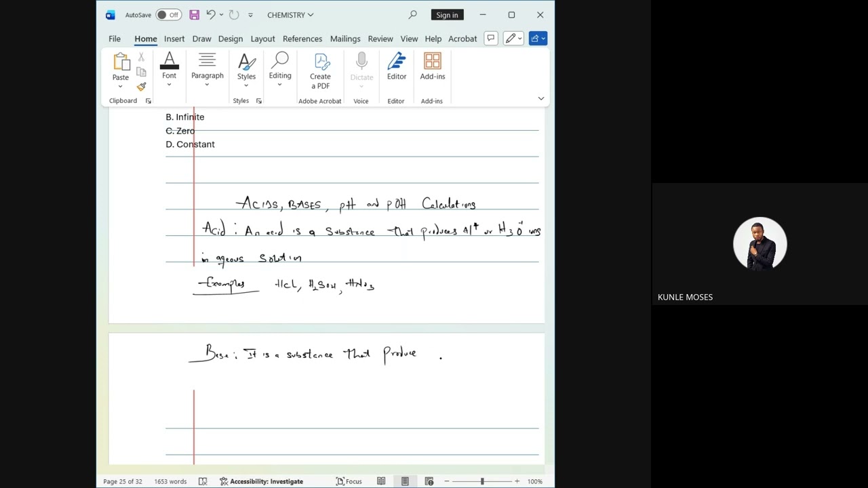Viewport: 868px width, 488px height.
Task: Open Add-ins
Action: (x=433, y=66)
